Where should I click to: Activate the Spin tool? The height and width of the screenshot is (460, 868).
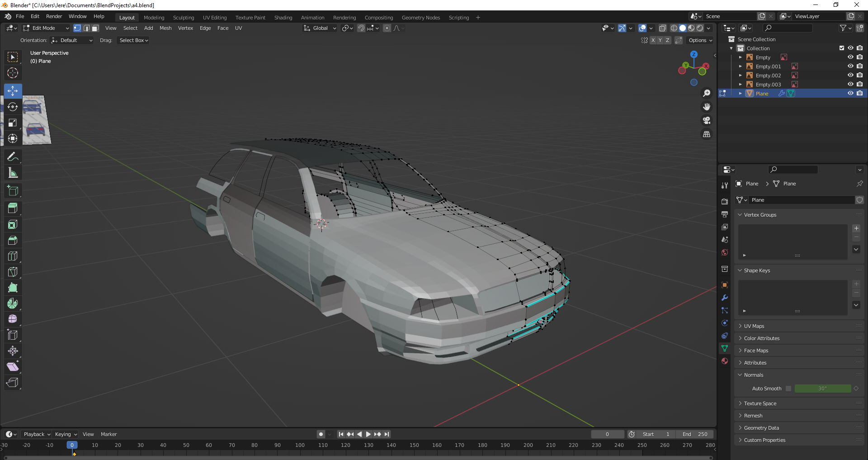[x=13, y=304]
